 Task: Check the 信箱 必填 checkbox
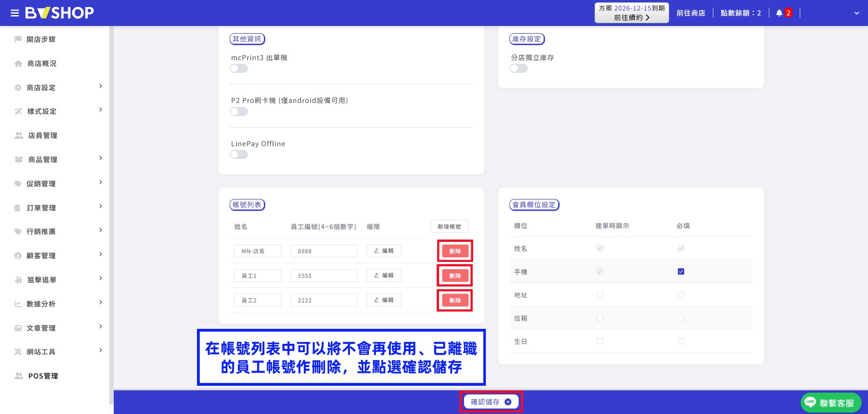click(x=681, y=318)
